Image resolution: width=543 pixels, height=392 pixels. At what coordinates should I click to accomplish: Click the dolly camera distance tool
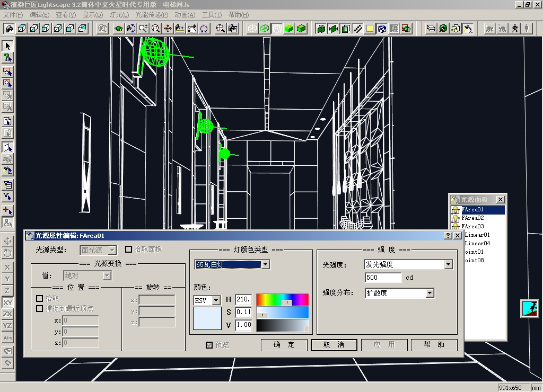(x=180, y=29)
